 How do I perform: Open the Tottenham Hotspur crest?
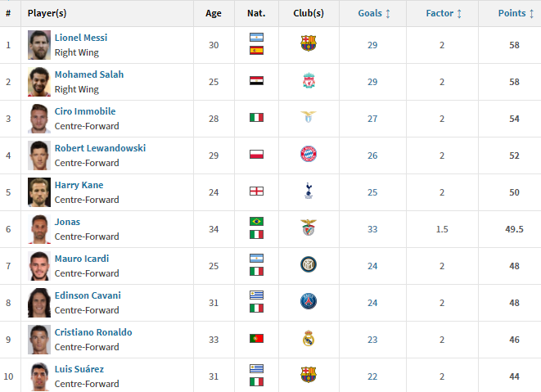[x=309, y=191]
